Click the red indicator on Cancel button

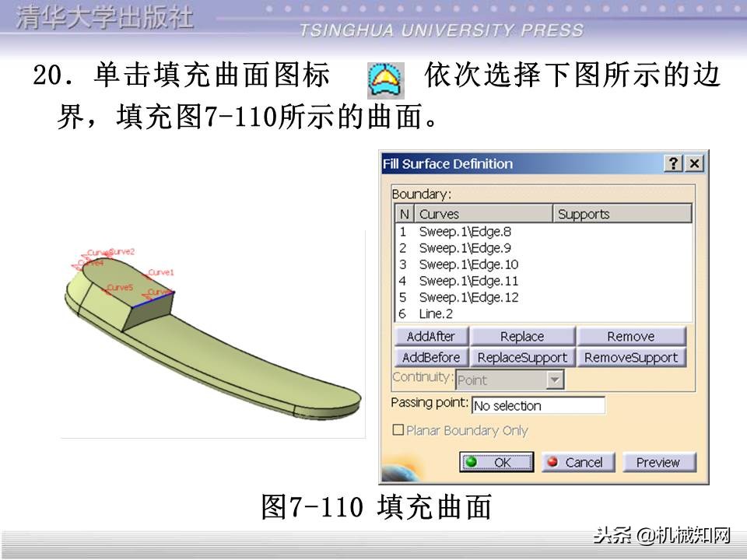pos(552,462)
